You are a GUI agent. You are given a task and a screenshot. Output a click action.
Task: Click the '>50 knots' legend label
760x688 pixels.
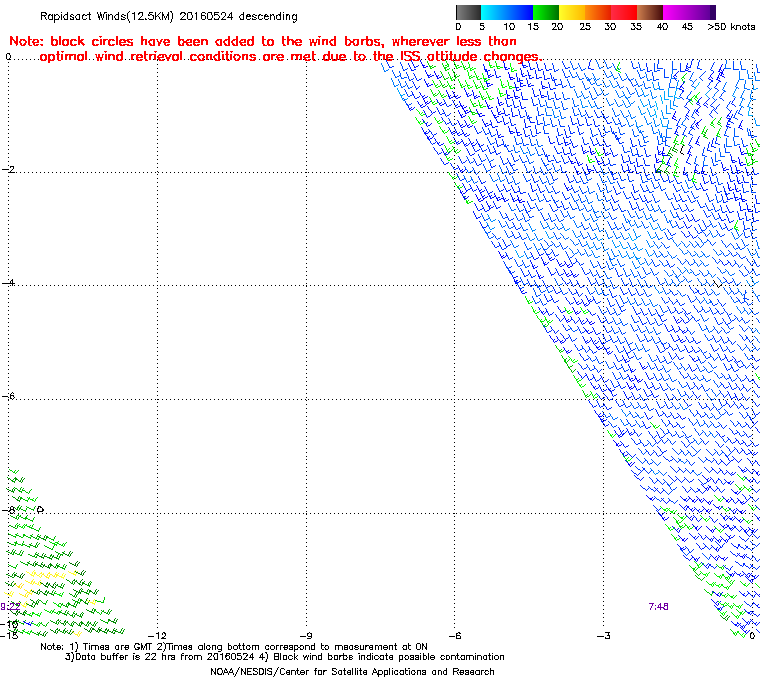pos(731,27)
